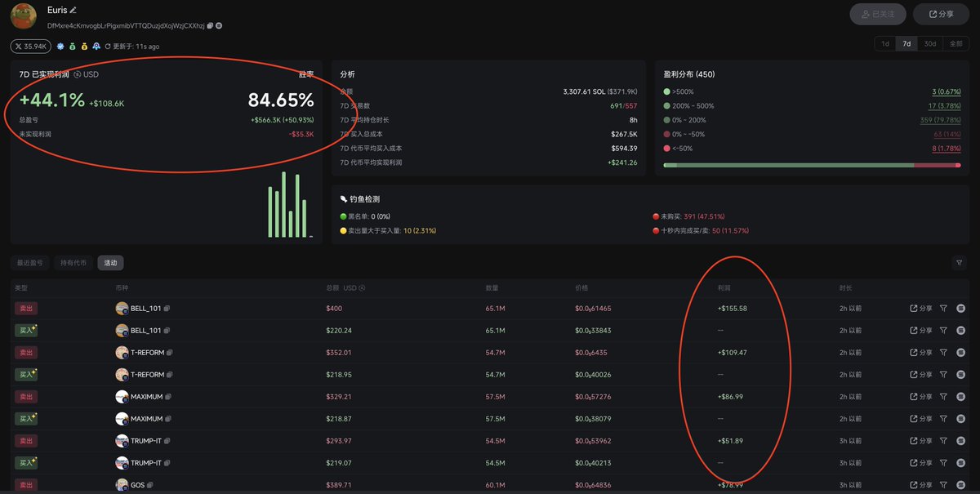
Task: Click the sort icon on the 总额 USD column
Action: click(360, 287)
